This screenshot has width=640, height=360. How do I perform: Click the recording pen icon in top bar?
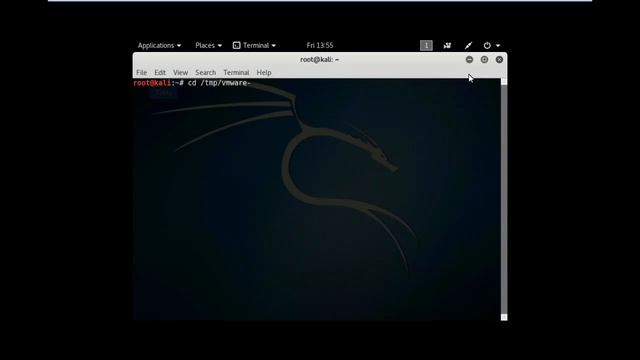click(x=468, y=45)
